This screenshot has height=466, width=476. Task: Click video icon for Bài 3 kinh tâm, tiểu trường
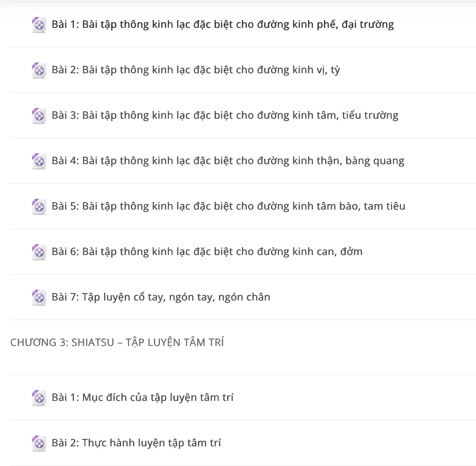click(39, 116)
